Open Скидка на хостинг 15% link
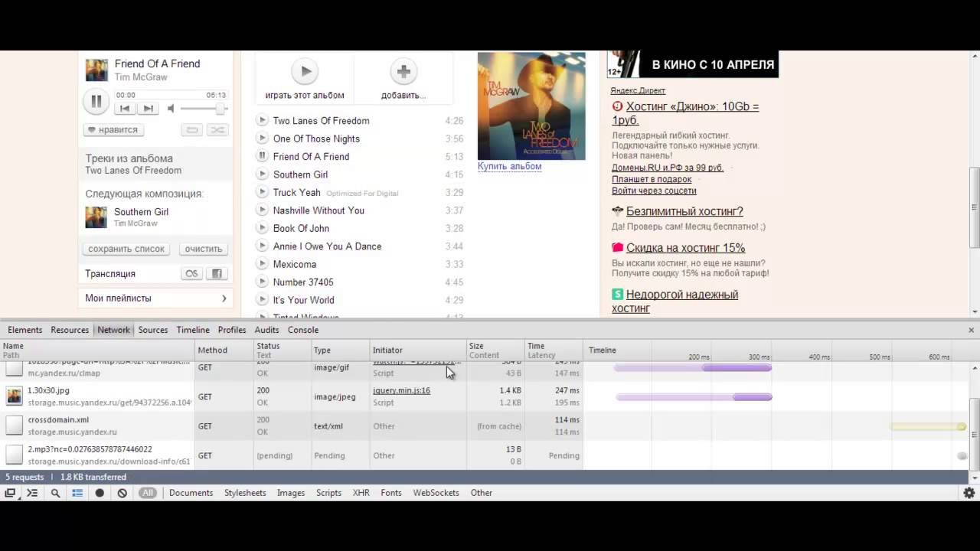Viewport: 980px width, 551px height. pos(685,248)
